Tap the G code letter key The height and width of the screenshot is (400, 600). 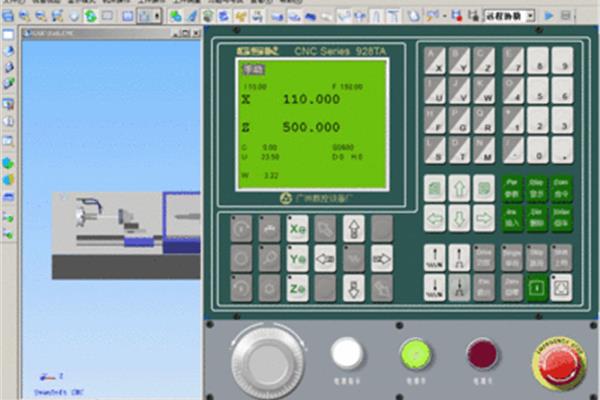[x=459, y=120]
